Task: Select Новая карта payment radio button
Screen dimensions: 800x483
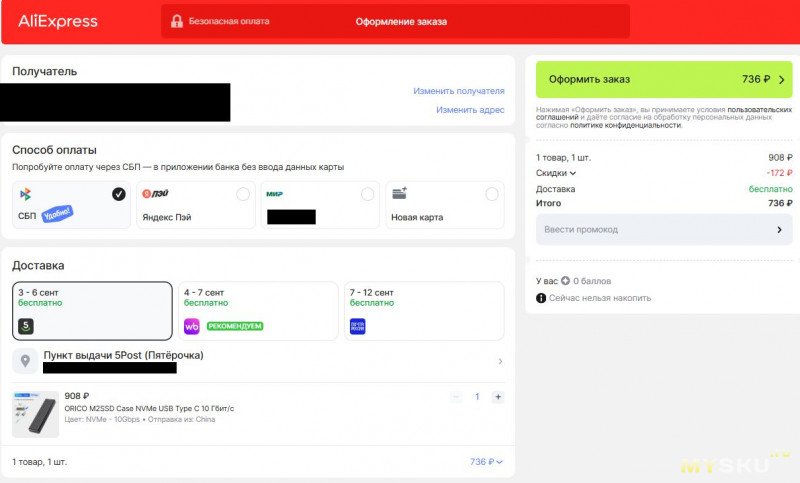Action: click(492, 194)
